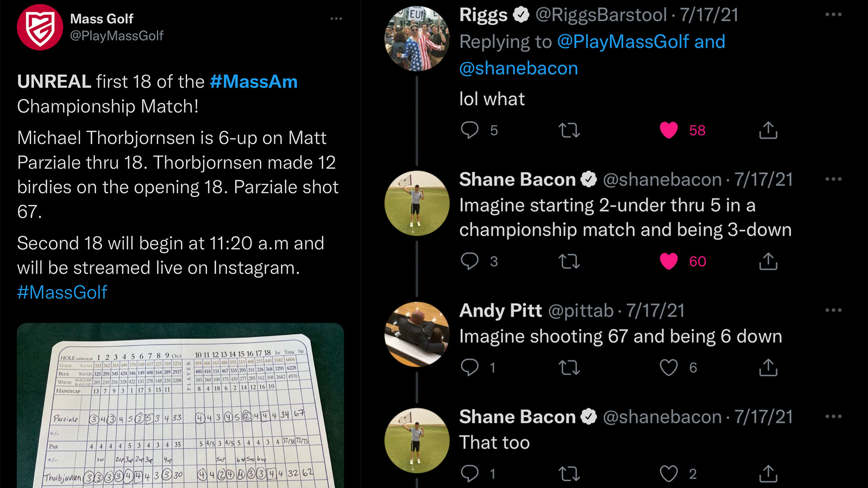Open reply thread on Riggs' tweet
Image resolution: width=868 pixels, height=488 pixels.
click(x=470, y=130)
